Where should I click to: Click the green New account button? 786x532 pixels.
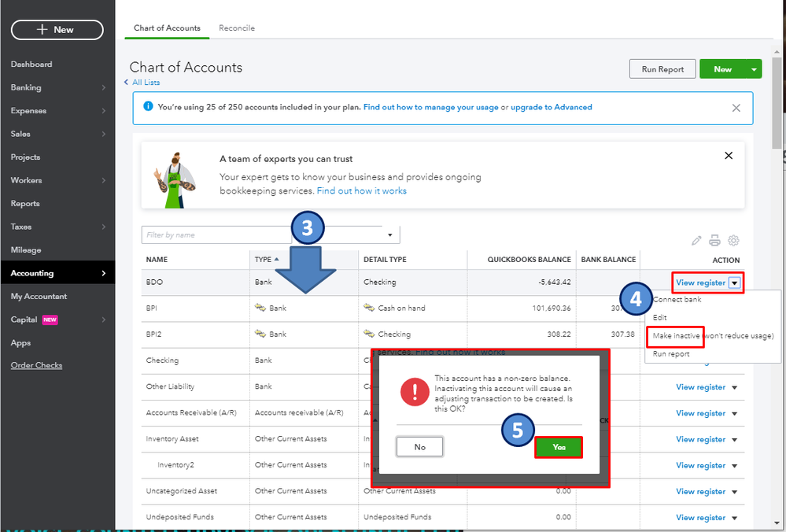[722, 69]
